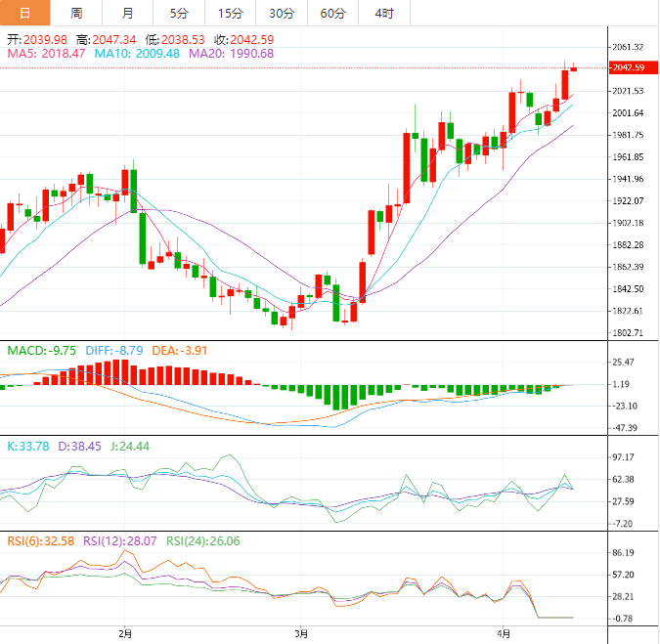
Task: Switch to the 月 monthly tab
Action: click(x=127, y=13)
